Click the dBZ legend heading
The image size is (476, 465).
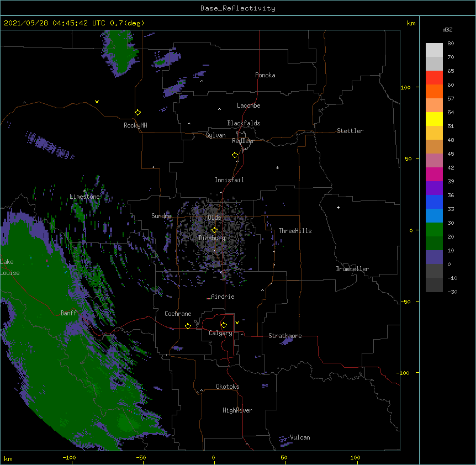coord(447,30)
